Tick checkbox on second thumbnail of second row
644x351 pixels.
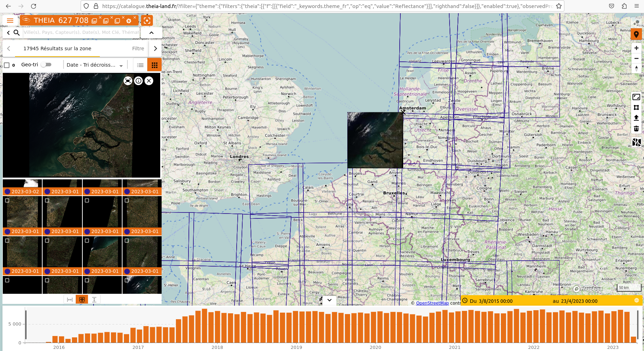pyautogui.click(x=47, y=201)
